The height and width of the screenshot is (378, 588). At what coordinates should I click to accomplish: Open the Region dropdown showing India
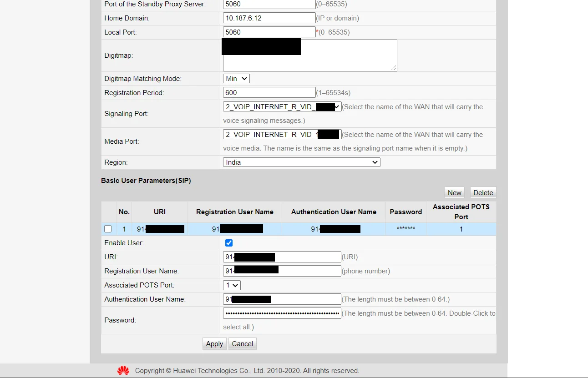[301, 162]
